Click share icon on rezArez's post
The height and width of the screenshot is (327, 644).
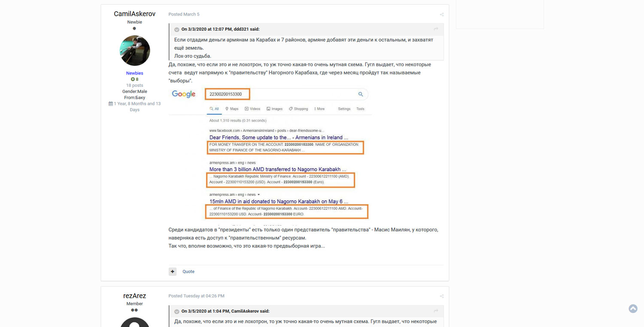tap(441, 296)
